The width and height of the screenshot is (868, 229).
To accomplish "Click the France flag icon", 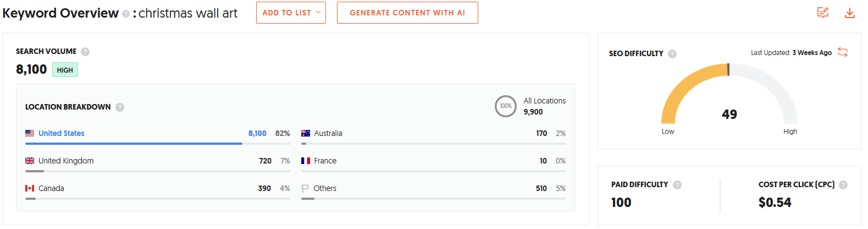I will click(306, 161).
